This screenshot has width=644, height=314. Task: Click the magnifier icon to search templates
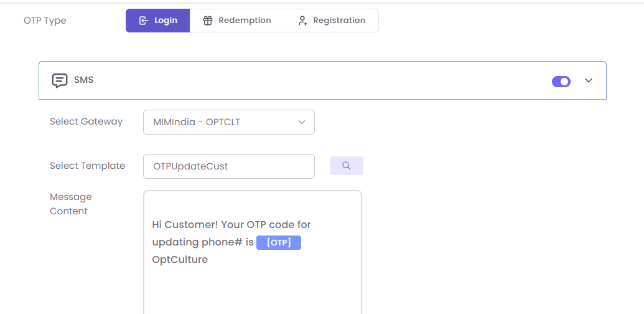347,166
